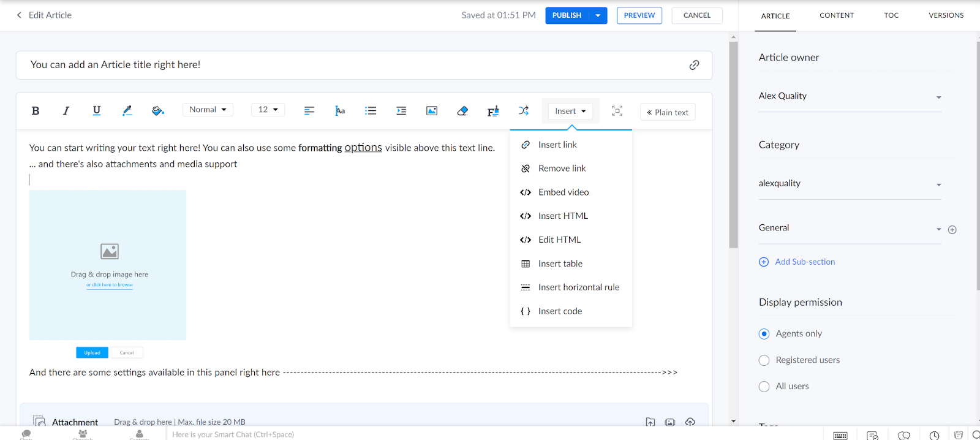Click Add Sub-section link
The height and width of the screenshot is (440, 980).
coord(804,262)
